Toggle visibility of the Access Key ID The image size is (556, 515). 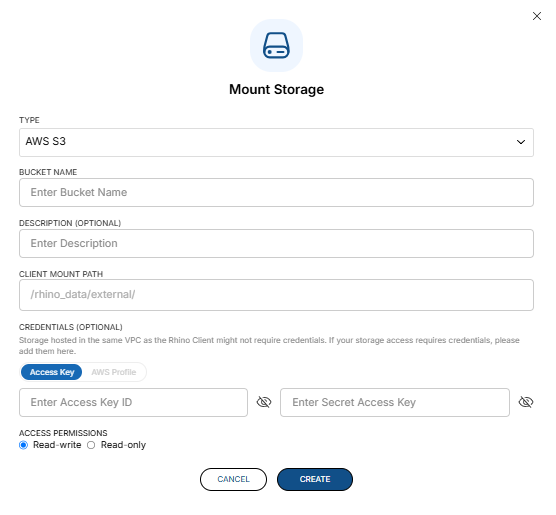click(264, 402)
